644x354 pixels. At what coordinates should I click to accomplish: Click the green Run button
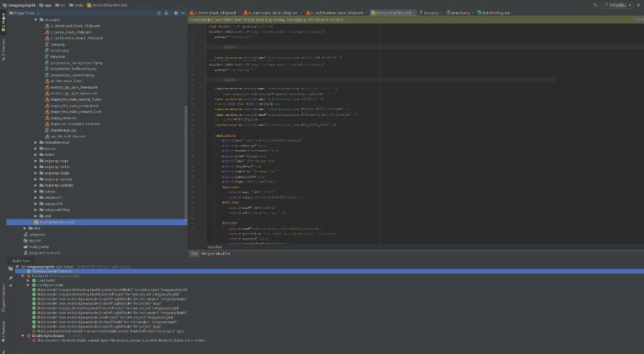point(639,4)
